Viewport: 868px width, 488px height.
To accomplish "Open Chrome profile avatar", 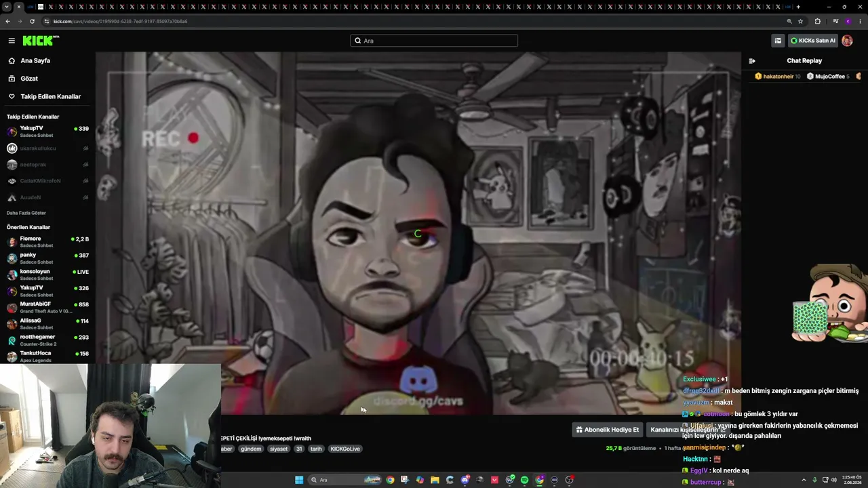I will (848, 21).
